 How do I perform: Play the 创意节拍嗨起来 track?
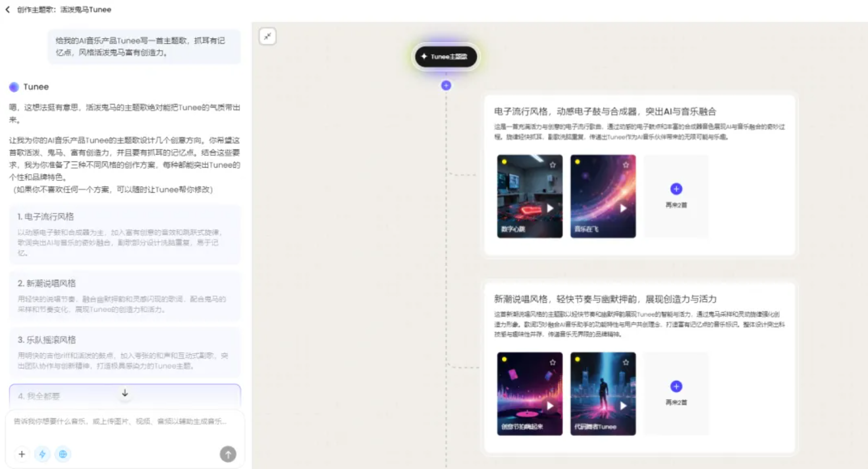pos(549,405)
